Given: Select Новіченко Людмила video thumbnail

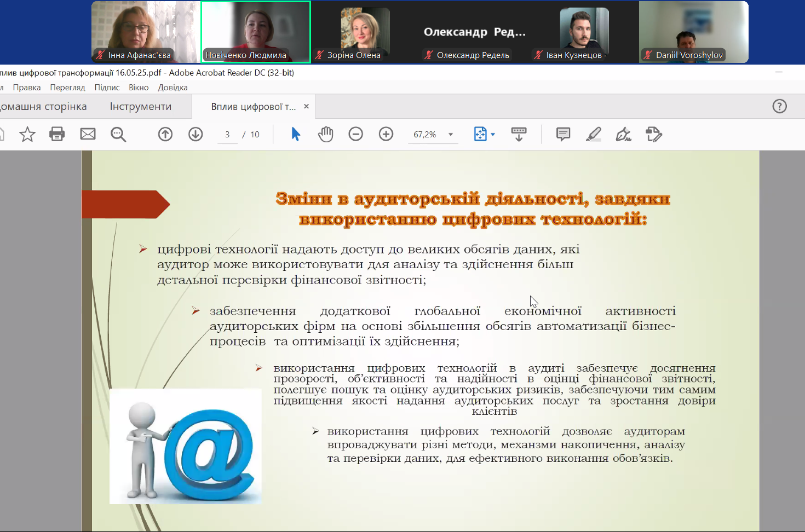Looking at the screenshot, I should pyautogui.click(x=256, y=32).
